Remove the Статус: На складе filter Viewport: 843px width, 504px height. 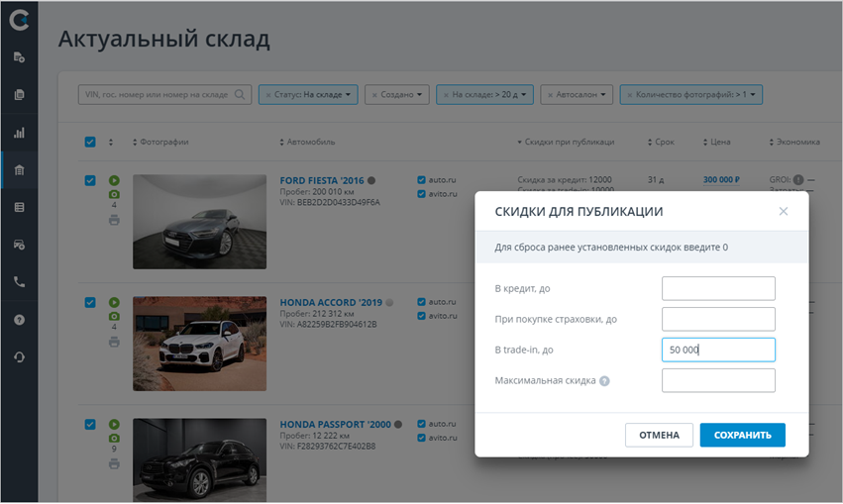(x=268, y=95)
